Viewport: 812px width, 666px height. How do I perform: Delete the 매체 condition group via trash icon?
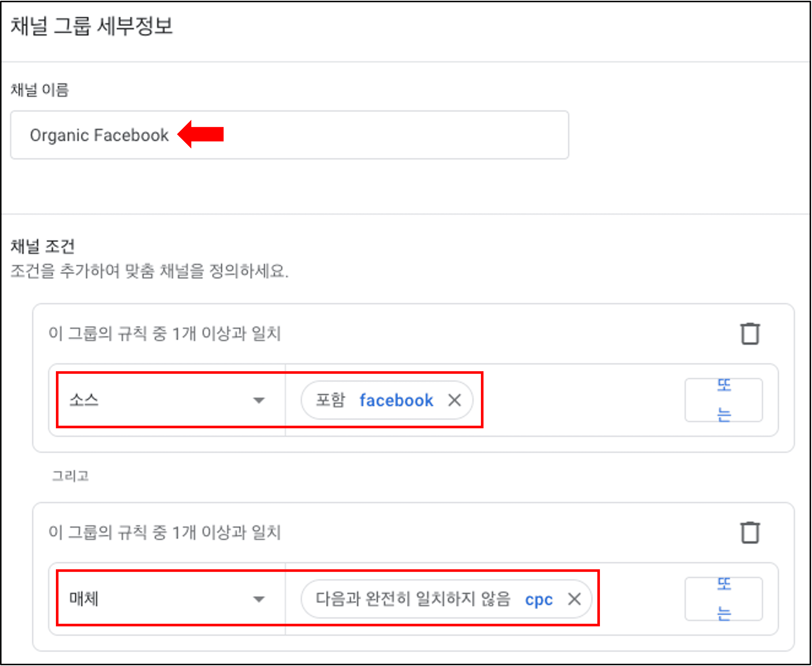pos(750,533)
